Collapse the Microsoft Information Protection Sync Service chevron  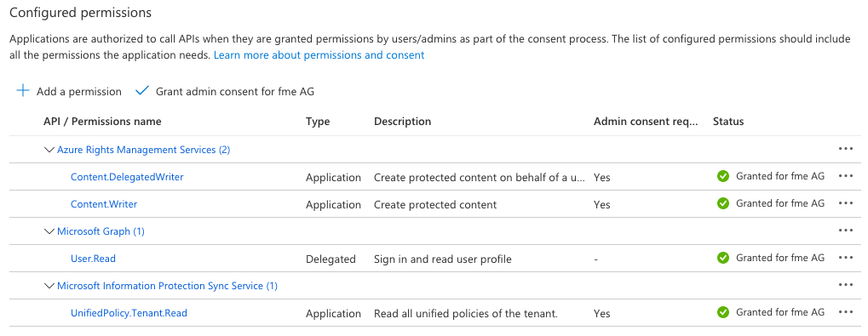(x=49, y=286)
